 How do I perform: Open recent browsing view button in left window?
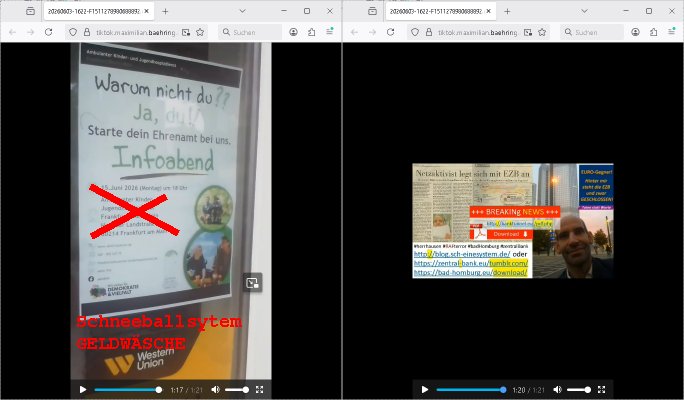[x=30, y=11]
